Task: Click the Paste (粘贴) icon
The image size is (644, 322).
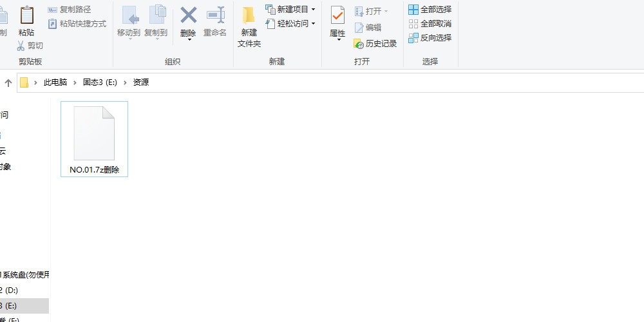Action: 26,16
